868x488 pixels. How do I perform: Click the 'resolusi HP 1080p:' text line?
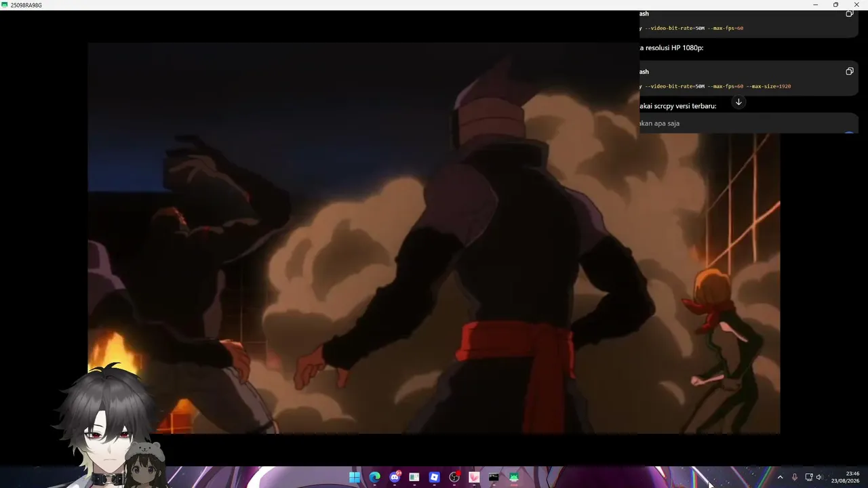point(674,47)
